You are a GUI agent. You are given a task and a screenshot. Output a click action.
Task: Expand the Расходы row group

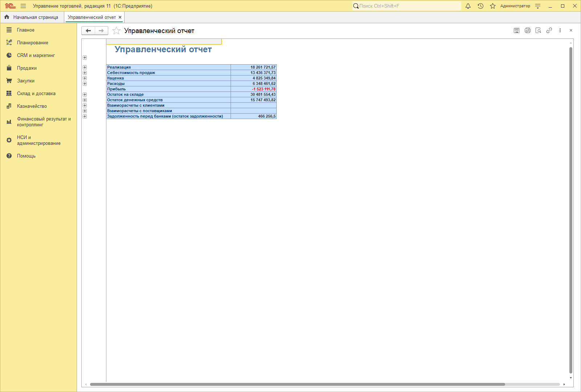[x=85, y=83]
